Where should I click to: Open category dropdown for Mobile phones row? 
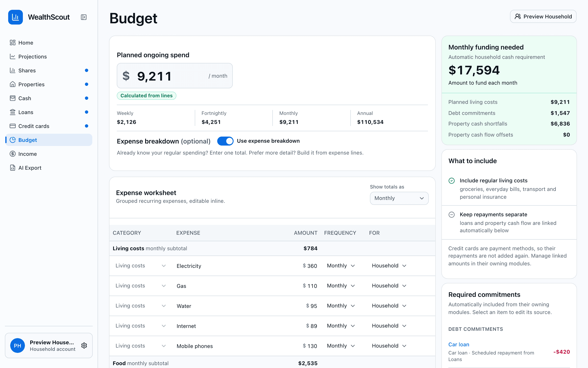pos(141,346)
